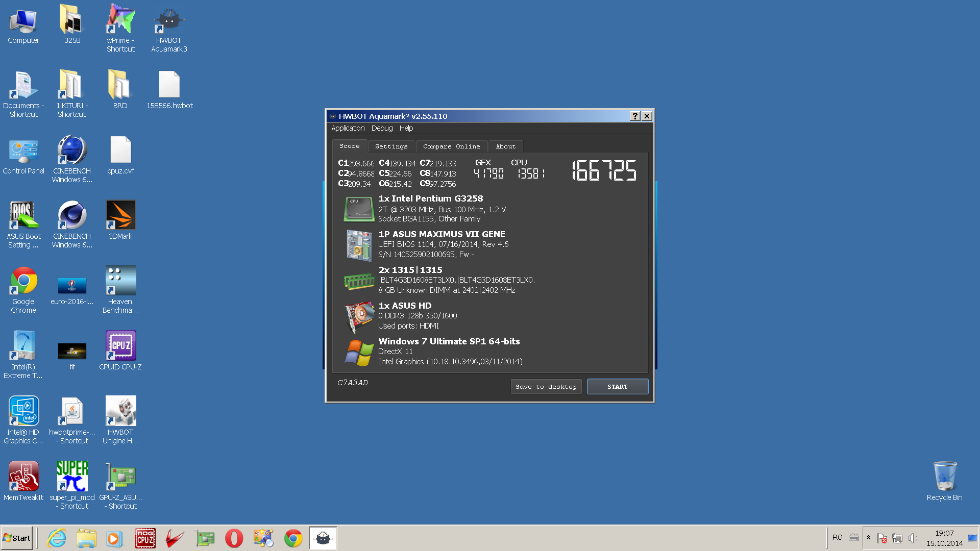
Task: Open the 1 KITURI shortcut folder
Action: pyautogui.click(x=72, y=94)
